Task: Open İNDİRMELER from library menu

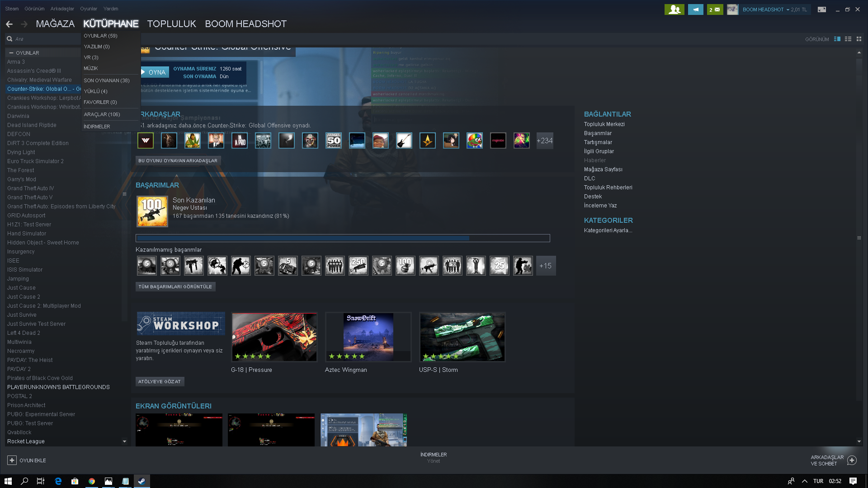Action: pyautogui.click(x=97, y=127)
